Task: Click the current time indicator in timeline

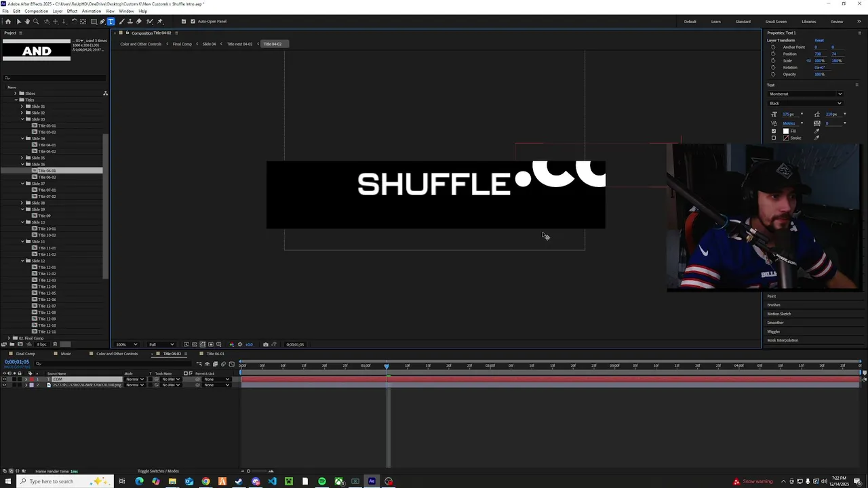Action: 387,366
